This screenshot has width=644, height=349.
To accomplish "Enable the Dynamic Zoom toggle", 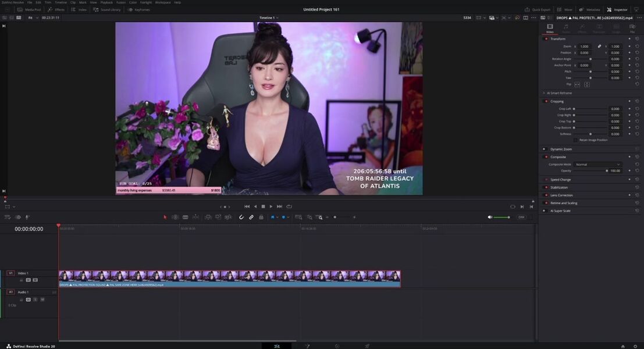I will click(x=544, y=149).
